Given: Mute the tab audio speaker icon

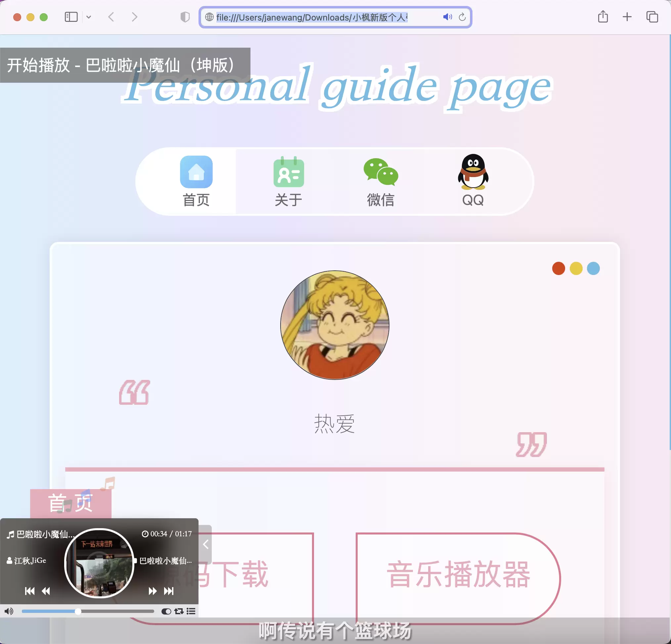Looking at the screenshot, I should [447, 17].
